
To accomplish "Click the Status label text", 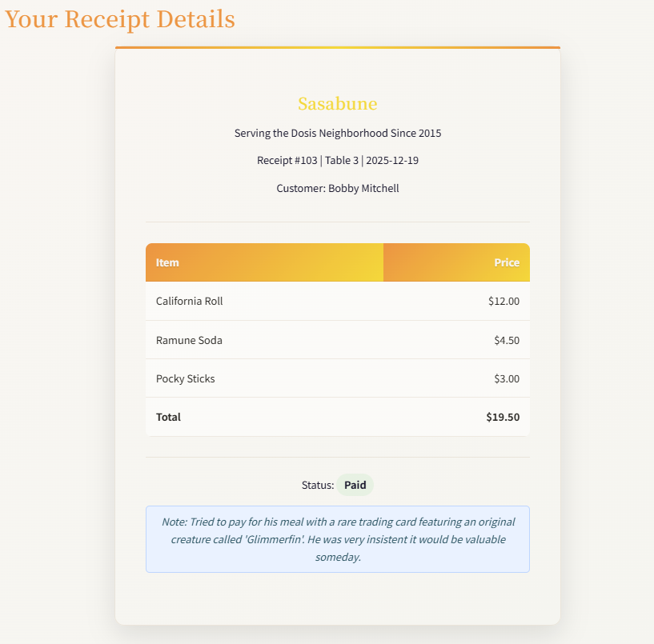I will click(x=318, y=485).
